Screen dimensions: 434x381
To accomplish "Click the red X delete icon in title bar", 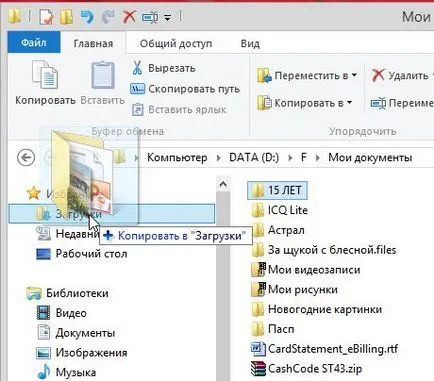I will tap(129, 16).
